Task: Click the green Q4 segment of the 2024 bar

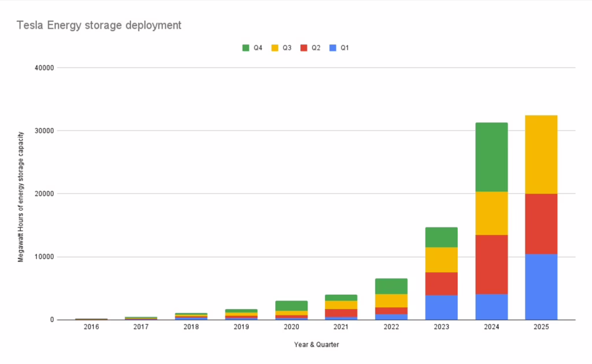Action: point(491,157)
